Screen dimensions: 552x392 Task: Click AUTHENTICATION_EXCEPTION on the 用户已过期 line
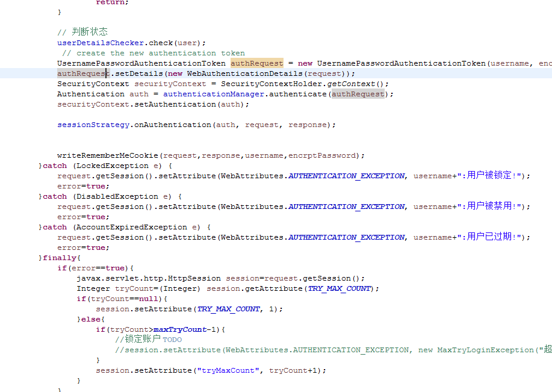(346, 237)
